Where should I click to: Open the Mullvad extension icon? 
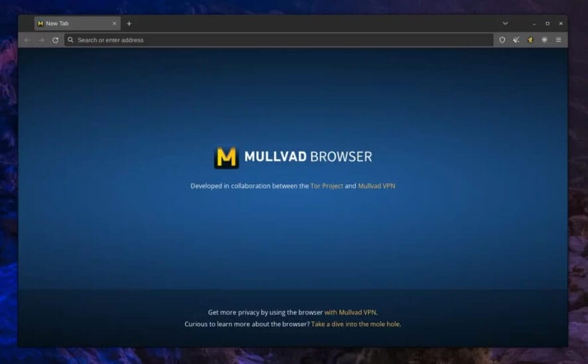point(530,40)
